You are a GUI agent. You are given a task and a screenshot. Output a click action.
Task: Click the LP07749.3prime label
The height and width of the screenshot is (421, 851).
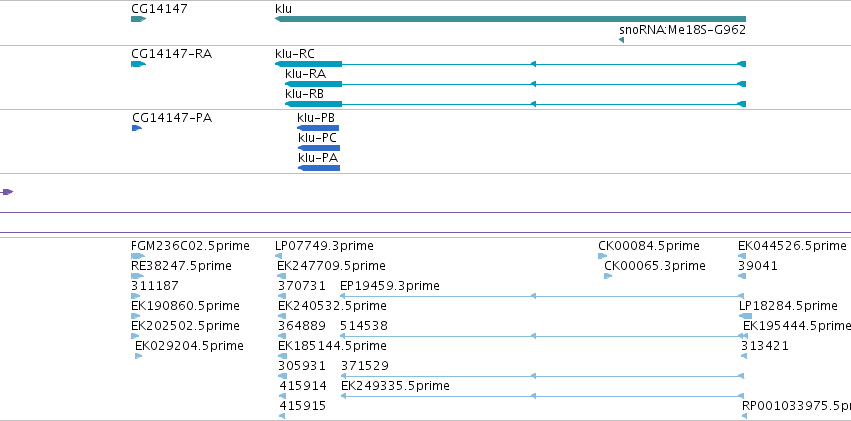324,246
